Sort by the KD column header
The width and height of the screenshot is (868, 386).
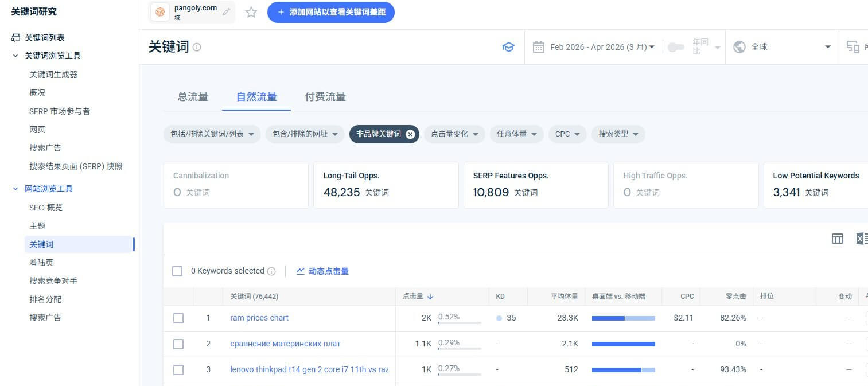(500, 297)
